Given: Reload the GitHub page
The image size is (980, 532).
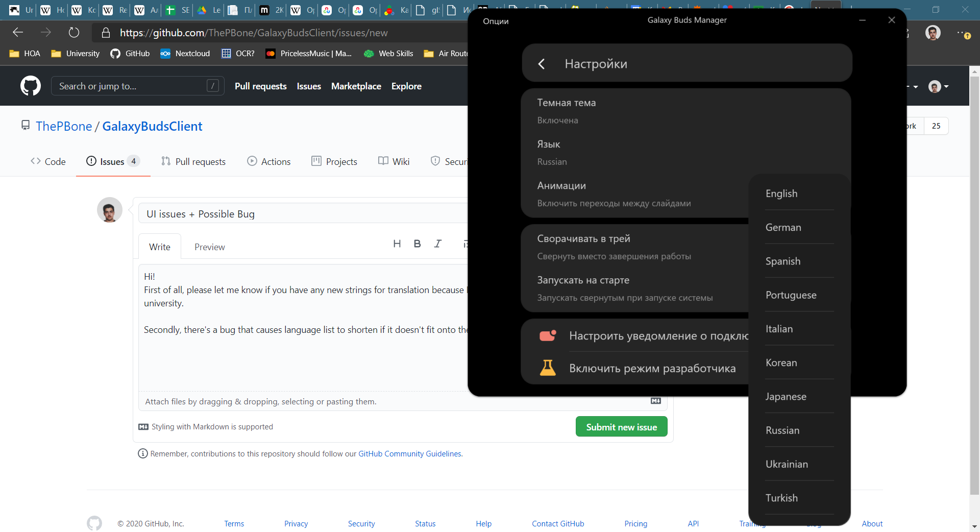Looking at the screenshot, I should click(x=74, y=33).
